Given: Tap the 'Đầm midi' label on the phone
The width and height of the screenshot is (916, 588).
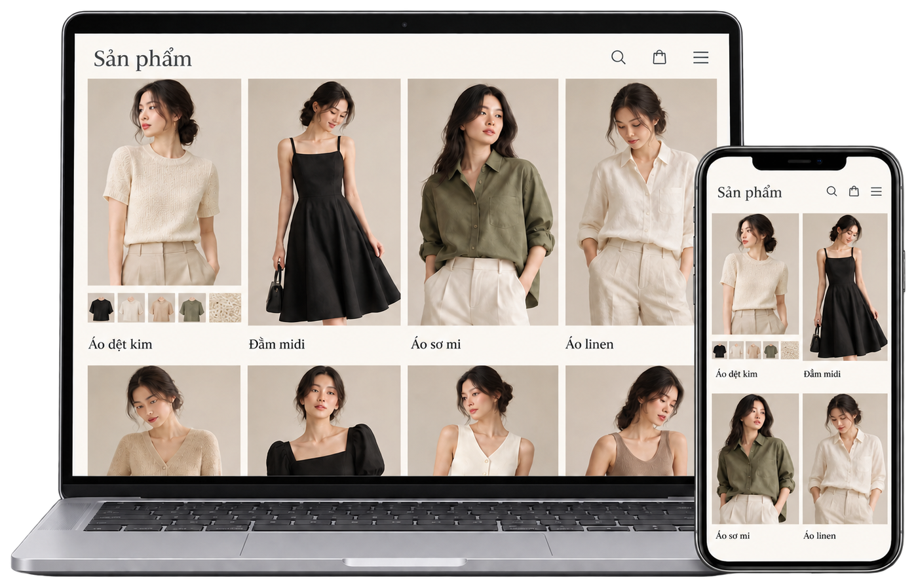Looking at the screenshot, I should point(822,374).
